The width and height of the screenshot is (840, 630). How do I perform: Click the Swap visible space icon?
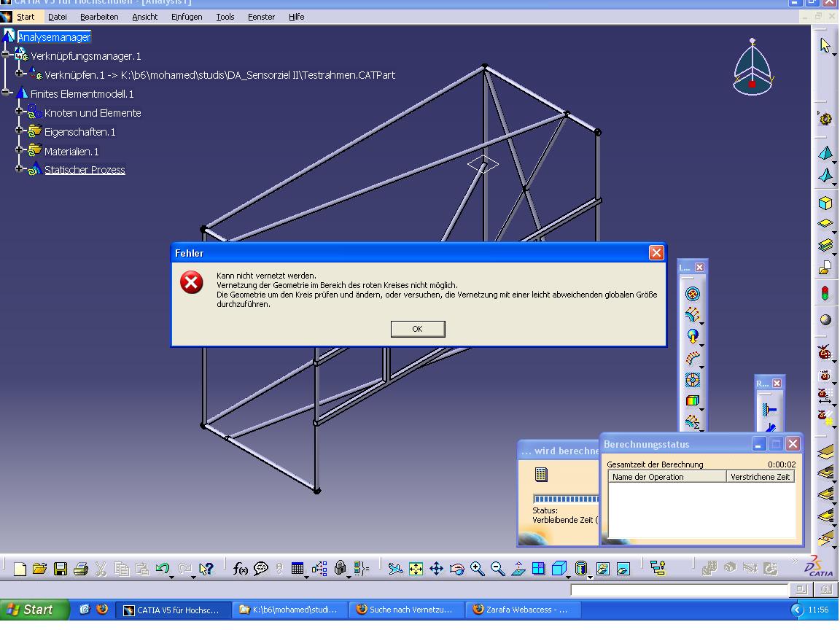click(623, 569)
